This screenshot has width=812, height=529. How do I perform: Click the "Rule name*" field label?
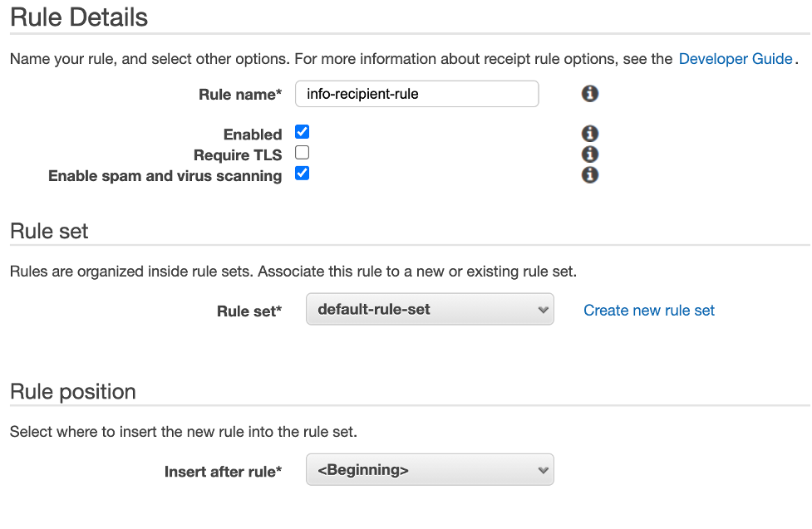[x=240, y=95]
